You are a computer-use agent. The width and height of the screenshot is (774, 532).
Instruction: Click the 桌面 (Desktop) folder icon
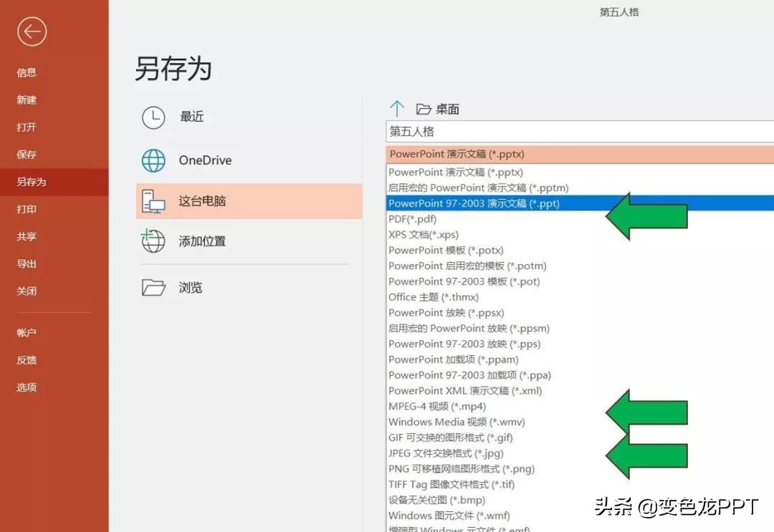pos(422,108)
